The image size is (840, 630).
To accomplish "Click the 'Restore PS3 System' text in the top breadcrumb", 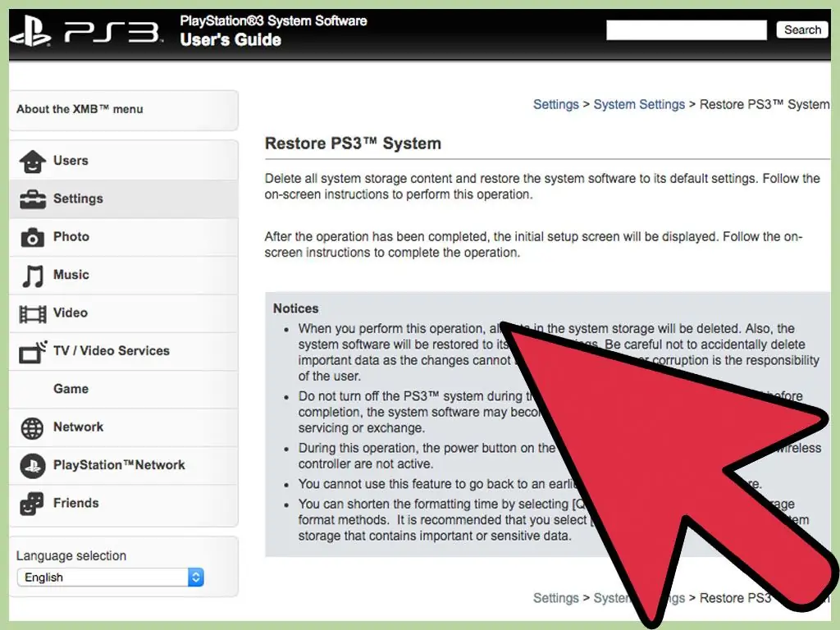I will [765, 104].
